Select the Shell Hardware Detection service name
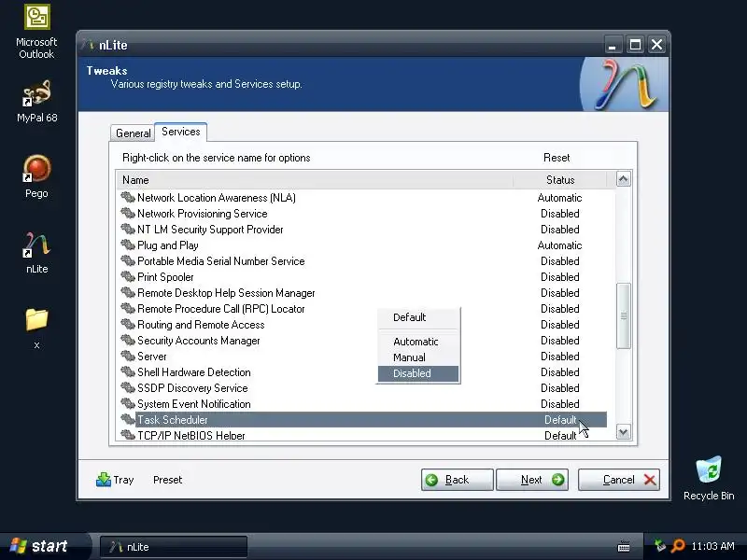Screen dimensions: 747x560 point(194,371)
